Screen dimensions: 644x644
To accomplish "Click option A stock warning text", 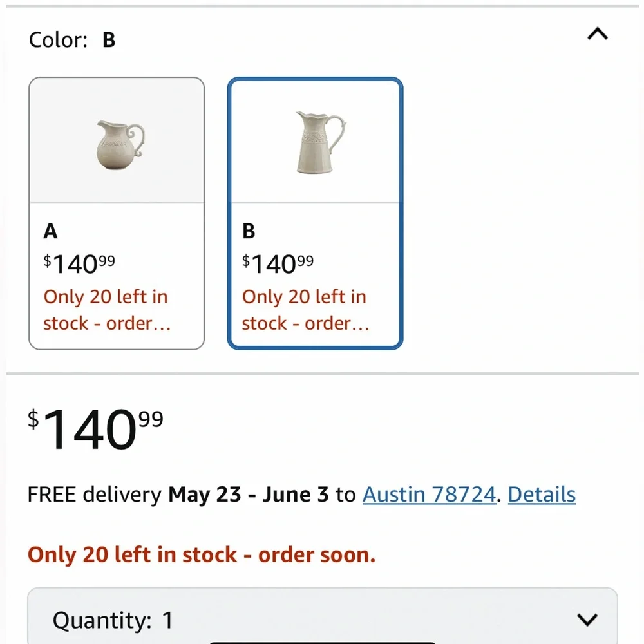I will point(107,310).
